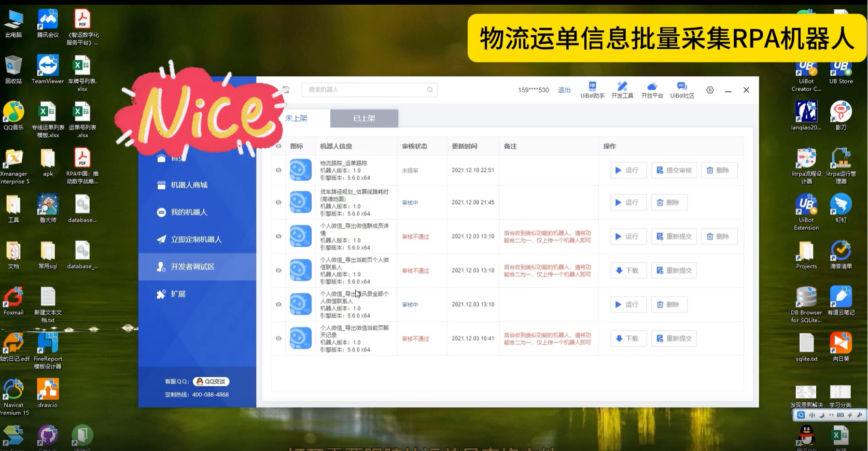The height and width of the screenshot is (451, 868).
Task: Open FineReport模板设计器 desktop icon
Action: coord(48,351)
